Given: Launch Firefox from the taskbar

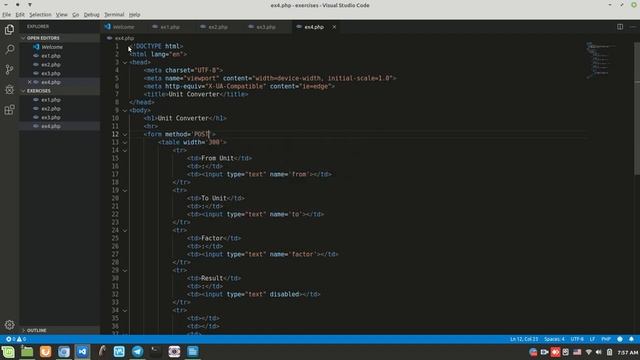Looking at the screenshot, I should [45, 351].
